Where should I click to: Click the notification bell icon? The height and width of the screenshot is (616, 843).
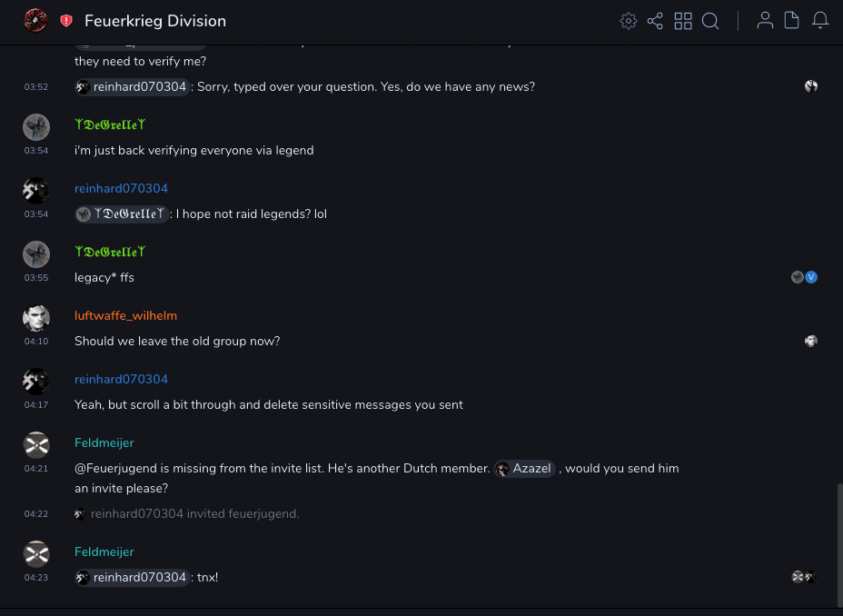click(x=820, y=21)
